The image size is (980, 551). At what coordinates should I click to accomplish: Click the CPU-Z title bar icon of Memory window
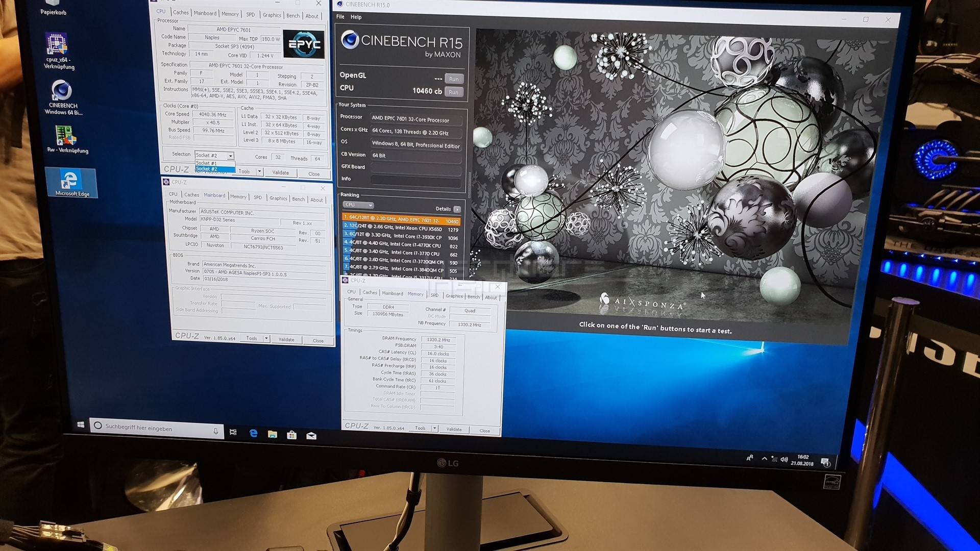(346, 280)
